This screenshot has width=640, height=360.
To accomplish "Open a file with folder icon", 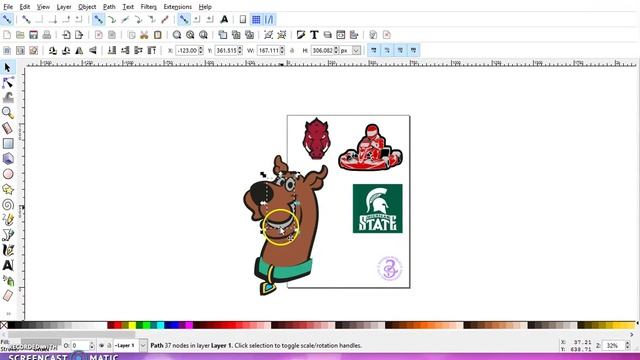I will (x=20, y=35).
